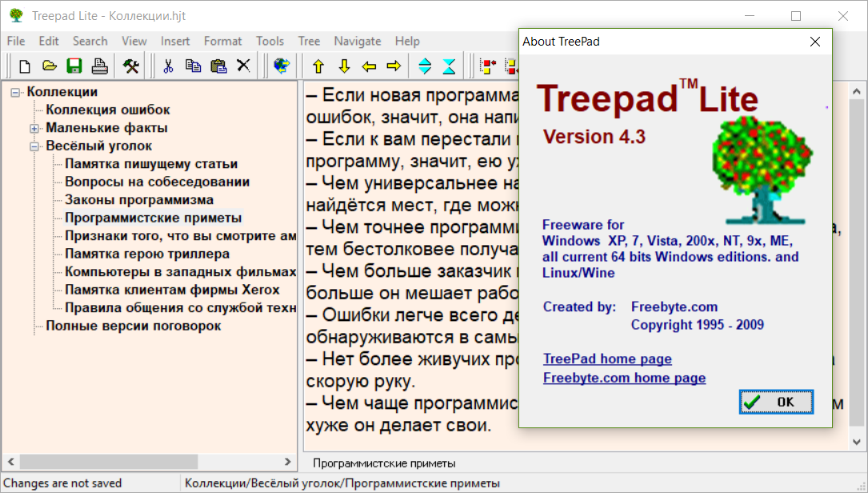Open the Help menu
The image size is (868, 493).
pyautogui.click(x=407, y=41)
